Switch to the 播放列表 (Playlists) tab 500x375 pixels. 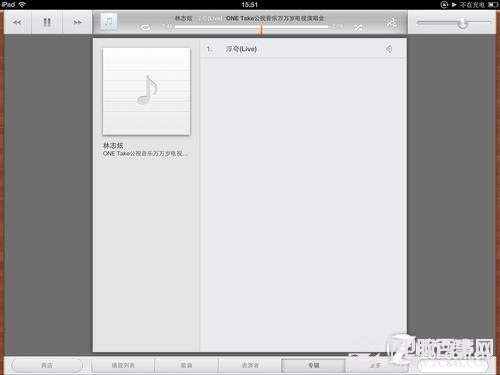pos(123,365)
